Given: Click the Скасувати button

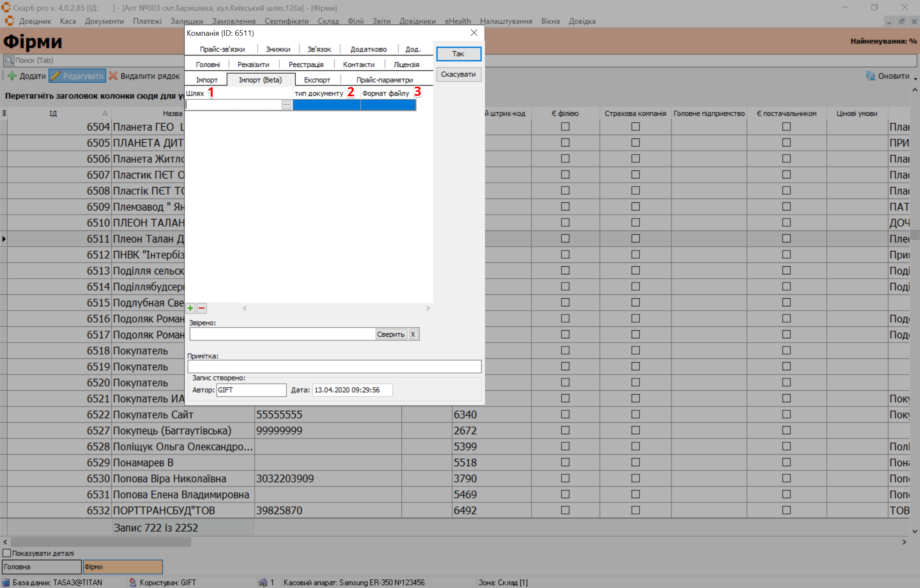Looking at the screenshot, I should [459, 74].
